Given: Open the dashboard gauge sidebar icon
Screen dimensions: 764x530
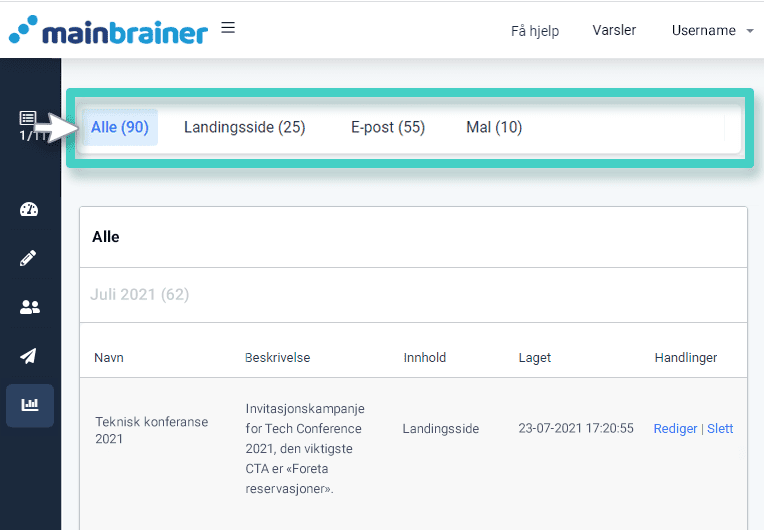Looking at the screenshot, I should pyautogui.click(x=29, y=209).
